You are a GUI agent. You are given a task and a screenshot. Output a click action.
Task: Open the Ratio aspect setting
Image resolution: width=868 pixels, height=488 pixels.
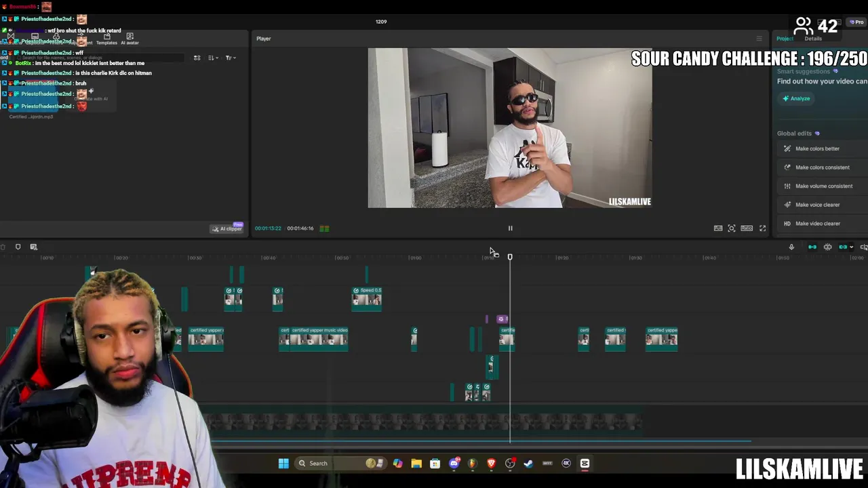click(747, 228)
